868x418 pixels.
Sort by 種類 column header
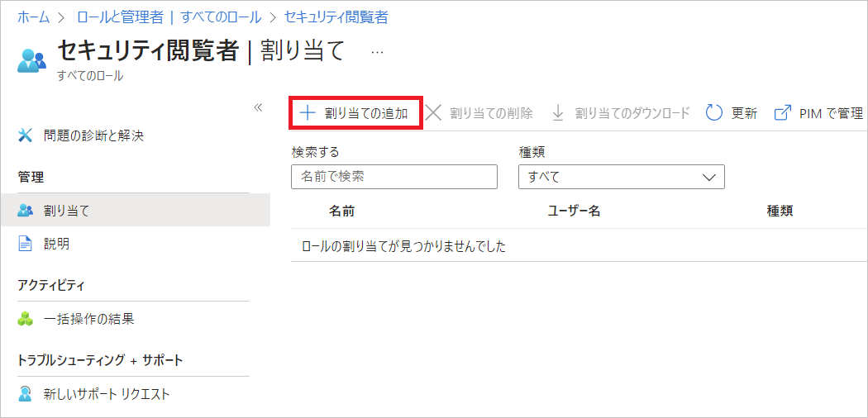780,211
